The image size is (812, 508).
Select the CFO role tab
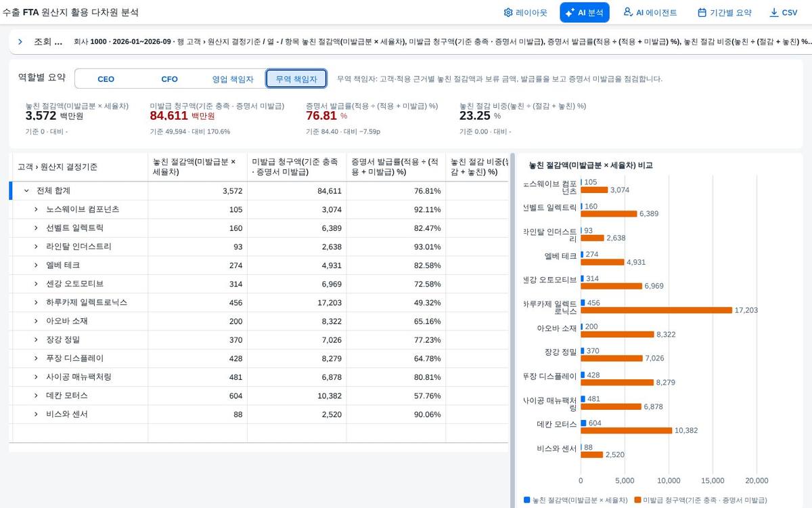coord(169,79)
